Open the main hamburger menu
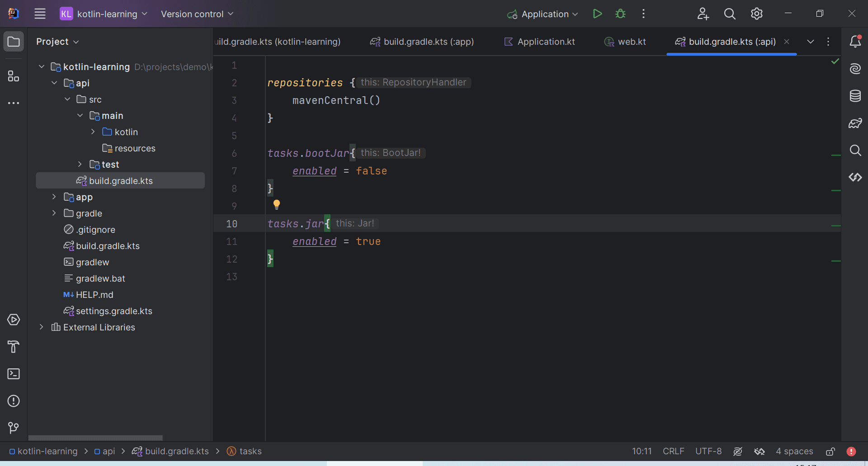 (40, 14)
